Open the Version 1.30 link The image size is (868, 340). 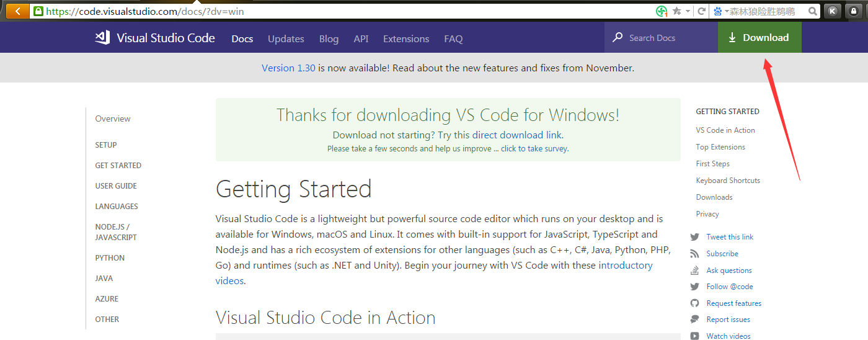[288, 68]
